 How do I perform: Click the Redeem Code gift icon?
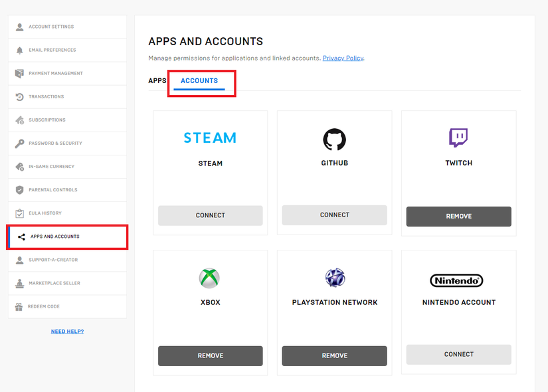tap(19, 307)
